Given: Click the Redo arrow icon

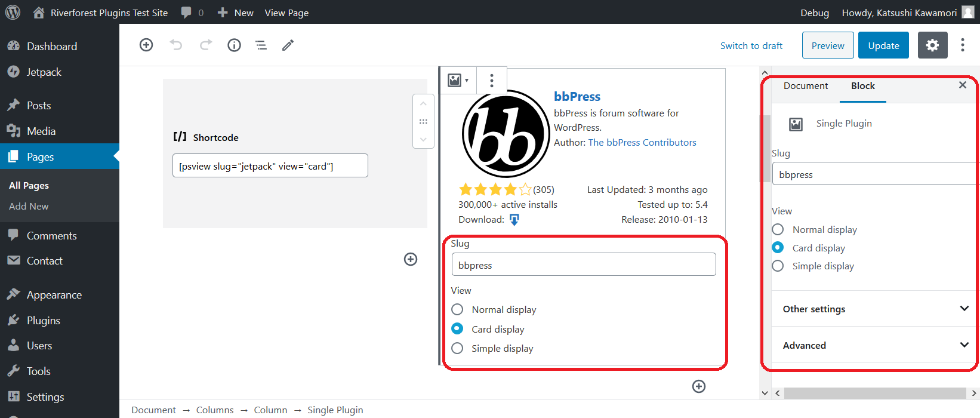Looking at the screenshot, I should [x=205, y=45].
